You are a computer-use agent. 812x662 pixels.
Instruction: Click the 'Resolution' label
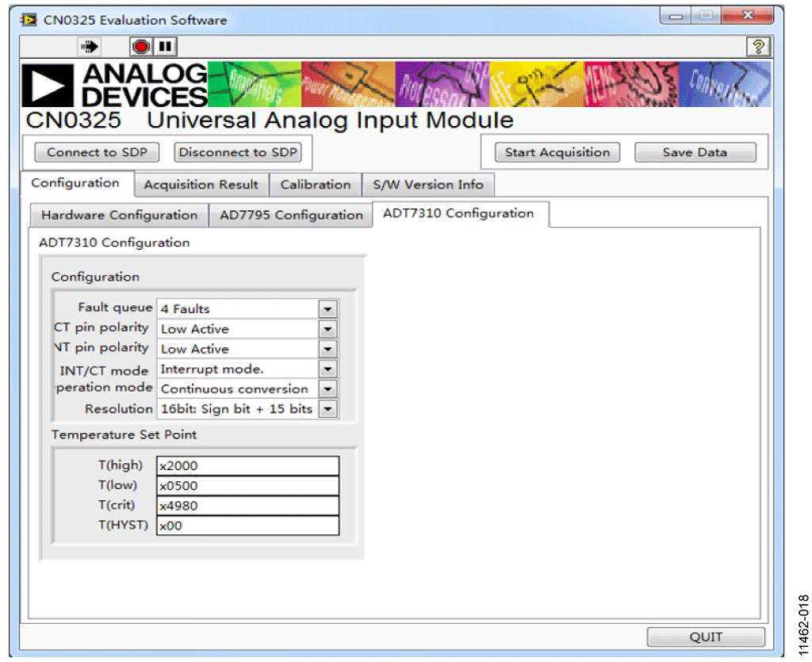[x=119, y=409]
